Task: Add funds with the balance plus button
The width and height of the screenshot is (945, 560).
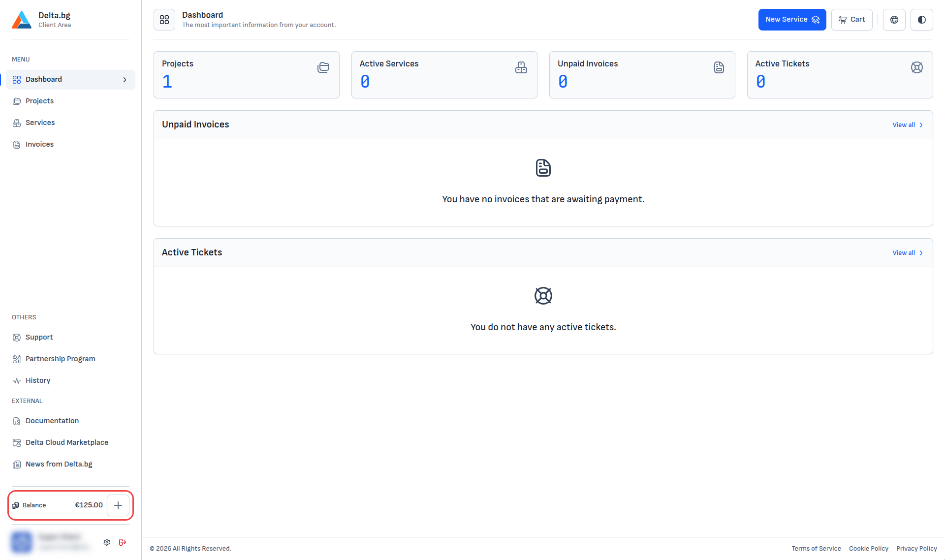Action: pos(118,505)
